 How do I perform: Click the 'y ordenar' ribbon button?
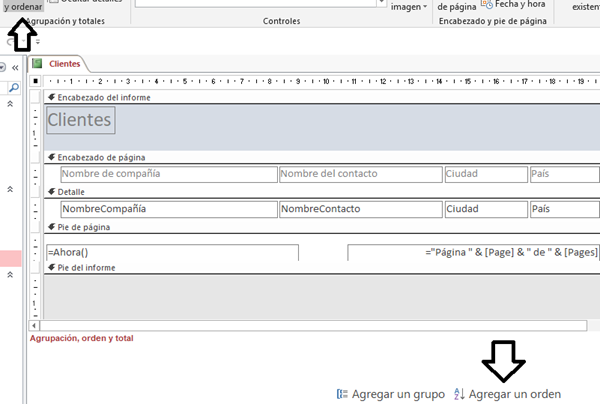23,7
